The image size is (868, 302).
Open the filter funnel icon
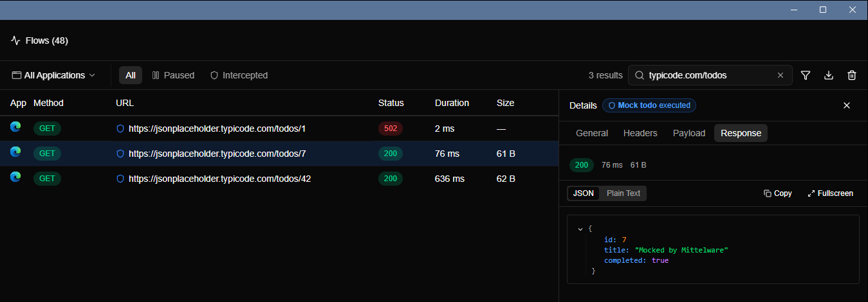(x=806, y=75)
